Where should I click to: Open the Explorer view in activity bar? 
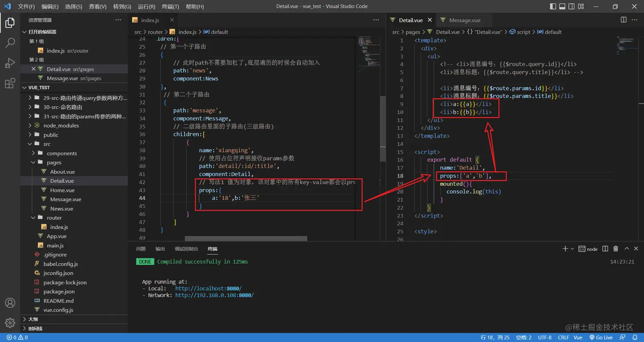10,23
